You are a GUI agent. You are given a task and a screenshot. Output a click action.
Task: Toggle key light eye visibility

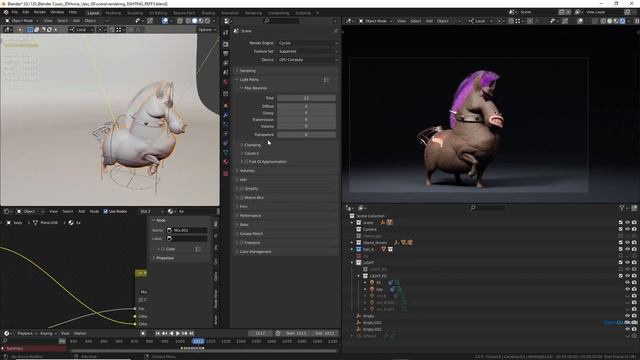[627, 289]
